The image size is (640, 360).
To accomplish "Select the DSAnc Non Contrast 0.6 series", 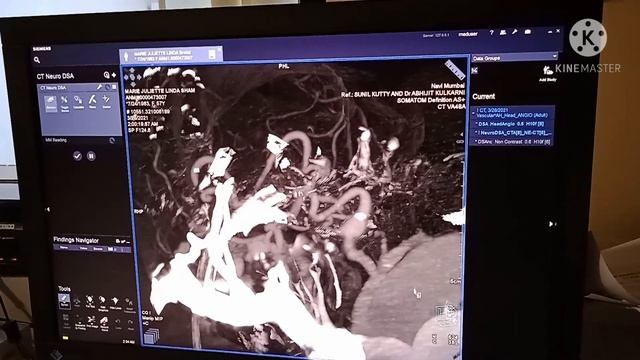I will (512, 142).
